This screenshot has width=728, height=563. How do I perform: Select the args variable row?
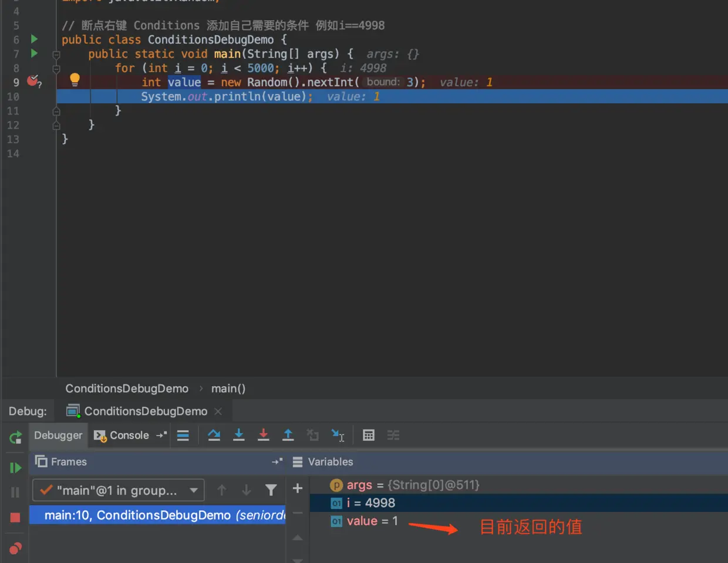click(519, 485)
